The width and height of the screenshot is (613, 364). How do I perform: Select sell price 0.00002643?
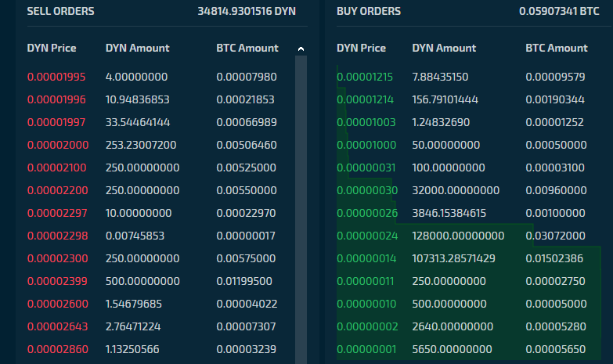tap(57, 326)
